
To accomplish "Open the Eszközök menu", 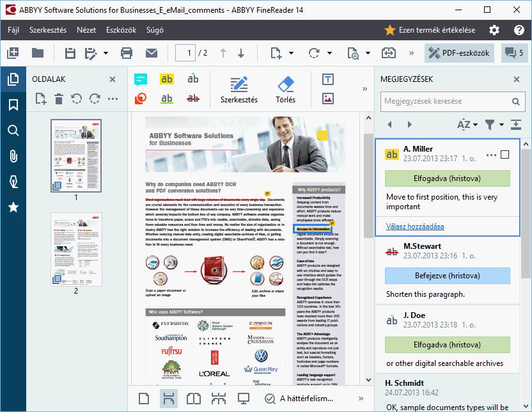I will pyautogui.click(x=121, y=30).
